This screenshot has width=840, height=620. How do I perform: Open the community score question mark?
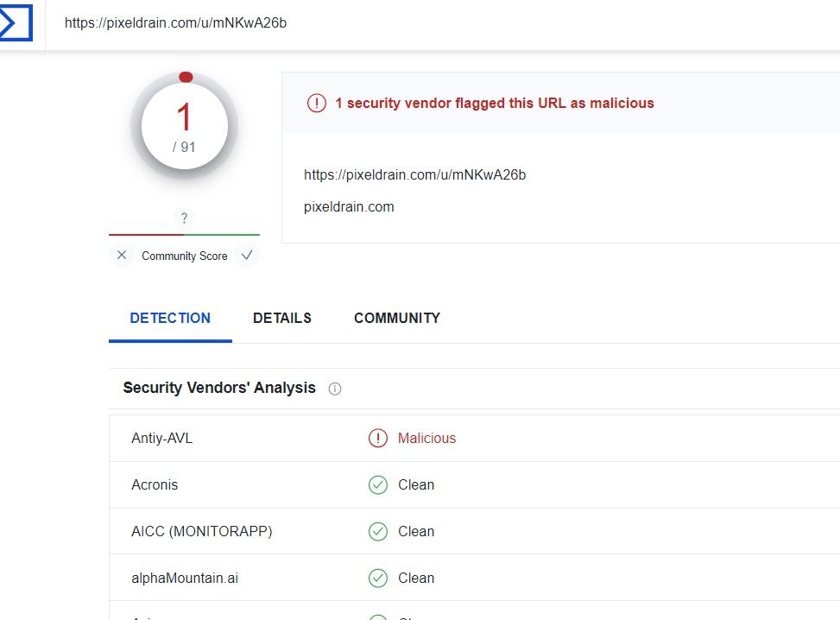click(184, 218)
